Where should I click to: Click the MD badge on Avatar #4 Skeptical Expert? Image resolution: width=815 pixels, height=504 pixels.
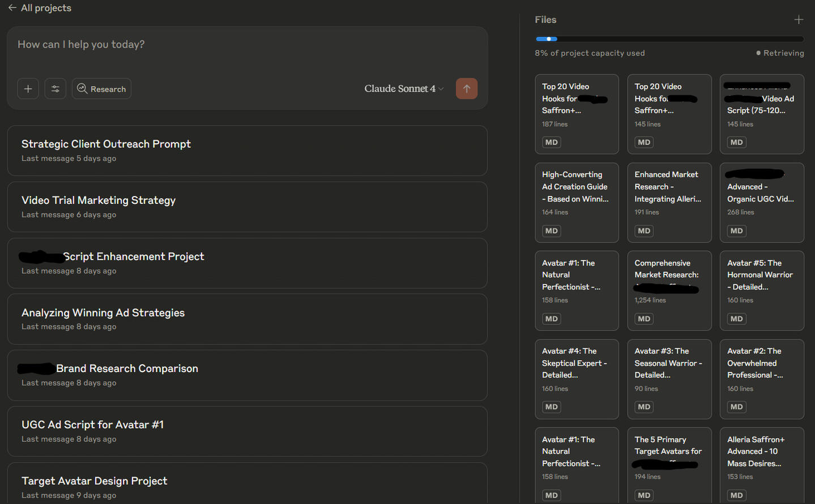(x=551, y=407)
